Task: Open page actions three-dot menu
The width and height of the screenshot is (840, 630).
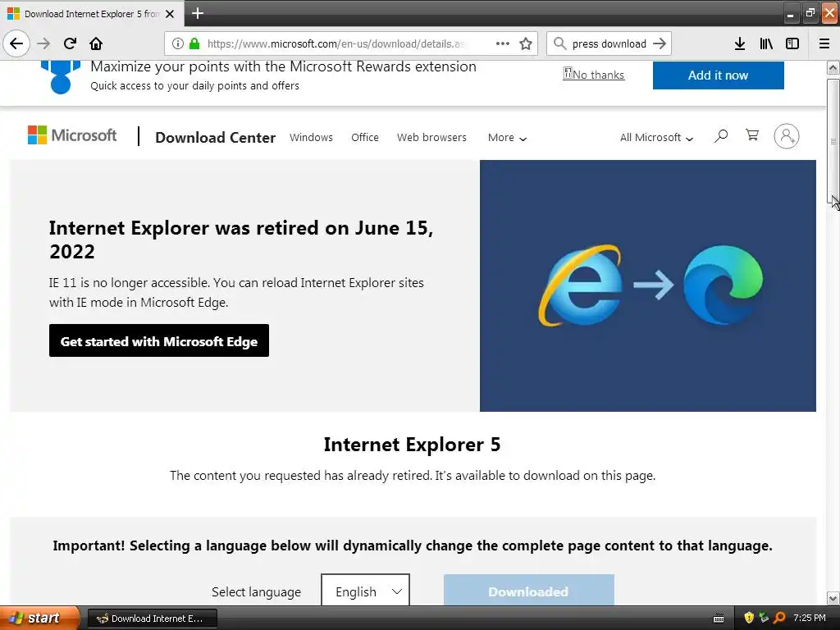Action: point(503,43)
